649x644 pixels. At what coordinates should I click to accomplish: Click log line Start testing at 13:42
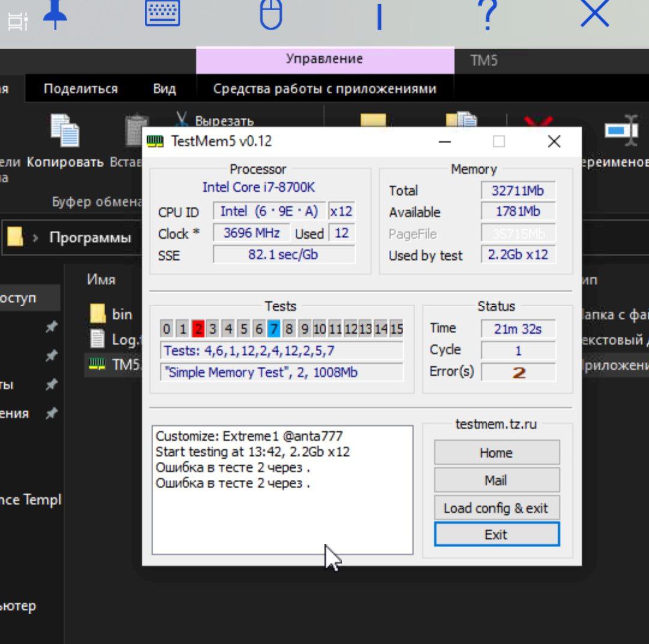coord(252,452)
